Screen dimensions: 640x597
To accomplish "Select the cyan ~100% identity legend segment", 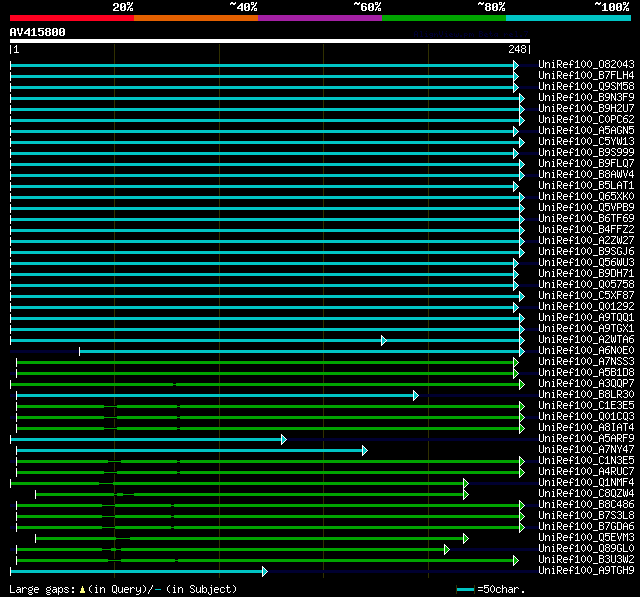I will pos(568,18).
